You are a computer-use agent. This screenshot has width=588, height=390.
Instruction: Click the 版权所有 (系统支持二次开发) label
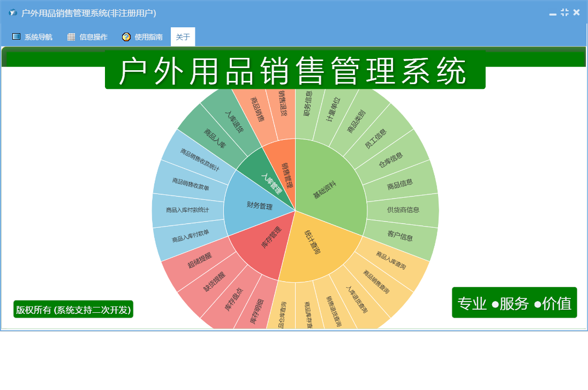coord(73,310)
